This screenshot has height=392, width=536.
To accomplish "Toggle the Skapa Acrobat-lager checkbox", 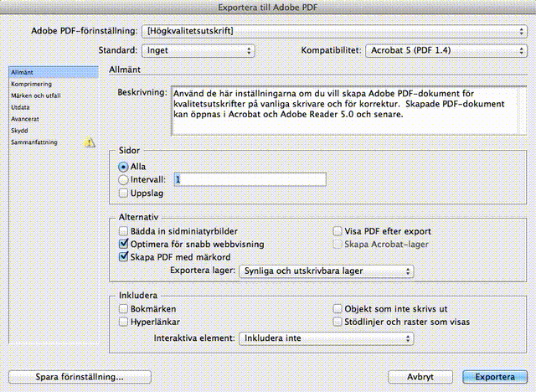I will click(338, 244).
